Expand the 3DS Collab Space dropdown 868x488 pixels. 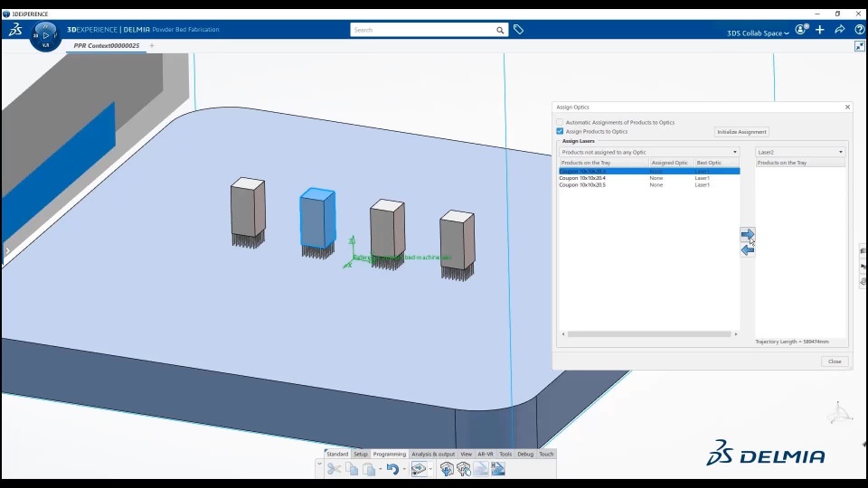point(758,33)
